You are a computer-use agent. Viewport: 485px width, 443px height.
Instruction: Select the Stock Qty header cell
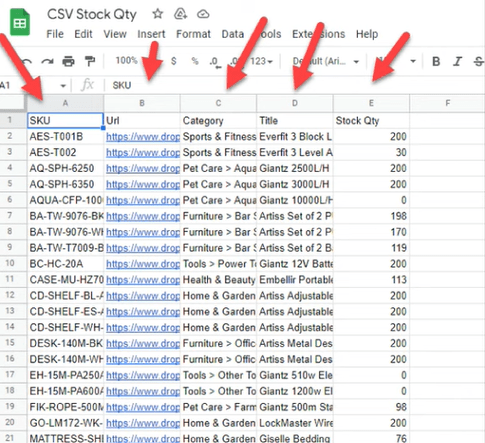[x=371, y=120]
